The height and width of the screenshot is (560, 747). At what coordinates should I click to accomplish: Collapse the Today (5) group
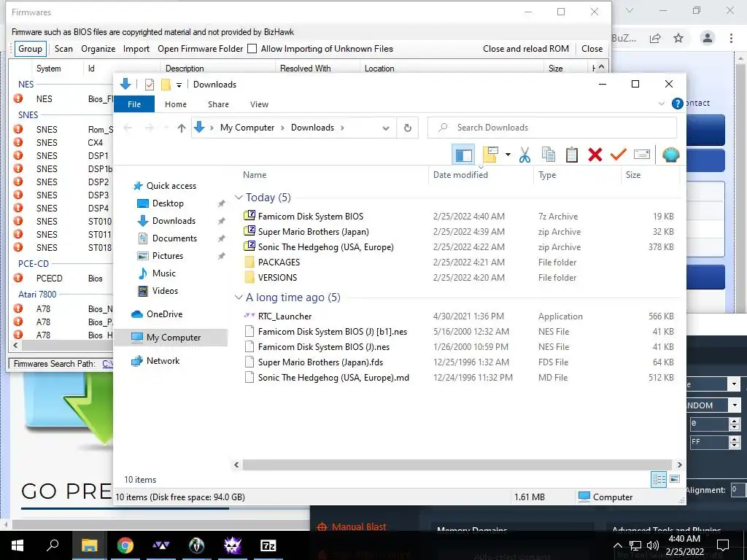239,197
